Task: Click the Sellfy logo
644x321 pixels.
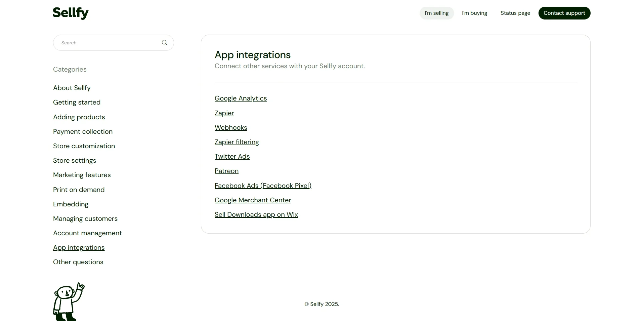Action: tap(71, 13)
